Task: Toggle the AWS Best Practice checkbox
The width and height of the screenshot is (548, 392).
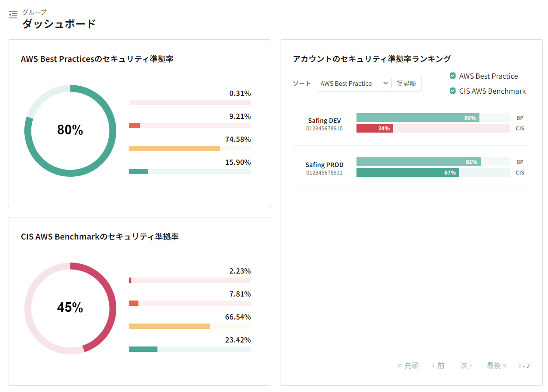Action: pyautogui.click(x=452, y=76)
